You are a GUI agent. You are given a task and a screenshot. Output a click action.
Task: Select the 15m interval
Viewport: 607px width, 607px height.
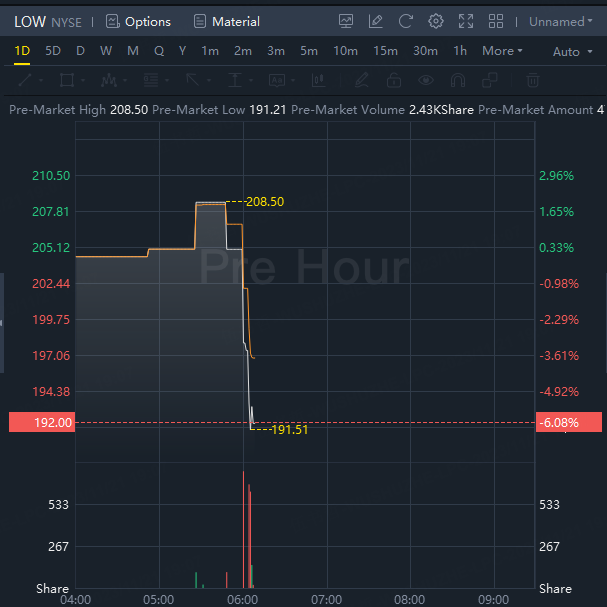coord(385,51)
